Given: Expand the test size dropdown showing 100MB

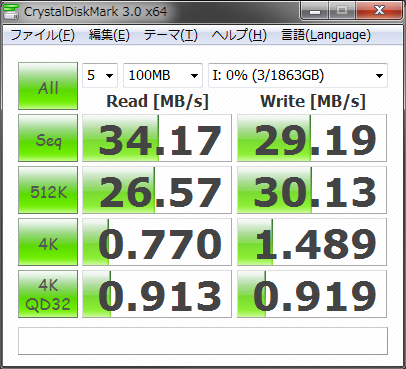Looking at the screenshot, I should coord(163,75).
